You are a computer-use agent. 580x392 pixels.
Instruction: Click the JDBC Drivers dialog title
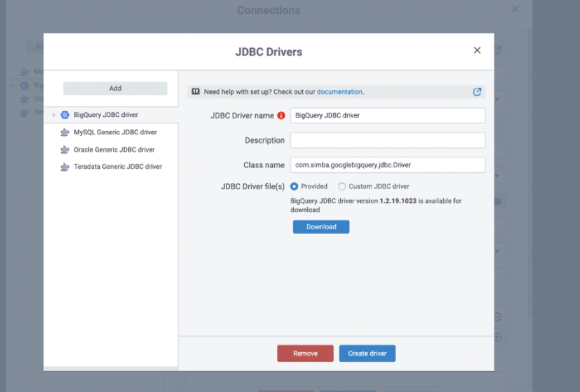pyautogui.click(x=269, y=52)
